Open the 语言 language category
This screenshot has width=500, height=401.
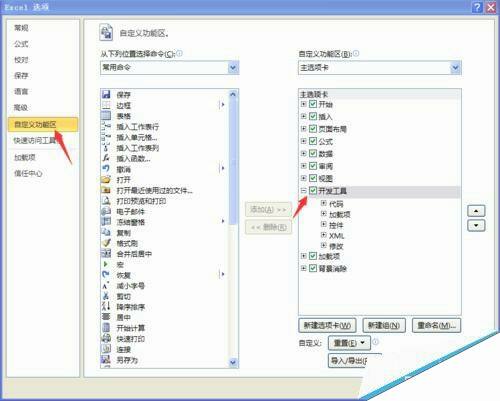click(21, 91)
